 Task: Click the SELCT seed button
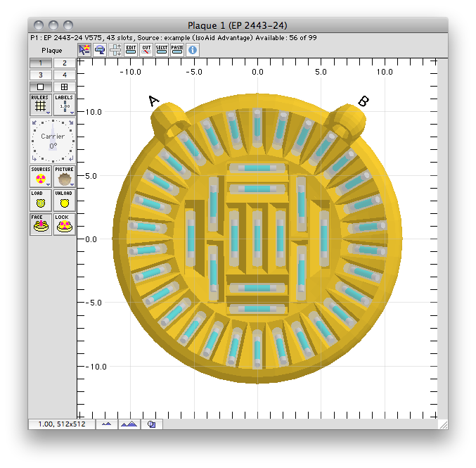(162, 50)
